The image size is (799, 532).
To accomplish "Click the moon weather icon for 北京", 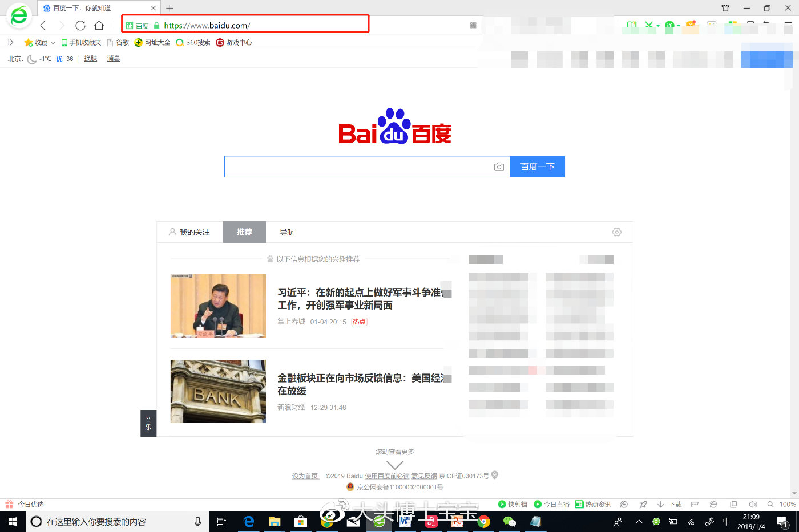I will pyautogui.click(x=32, y=59).
